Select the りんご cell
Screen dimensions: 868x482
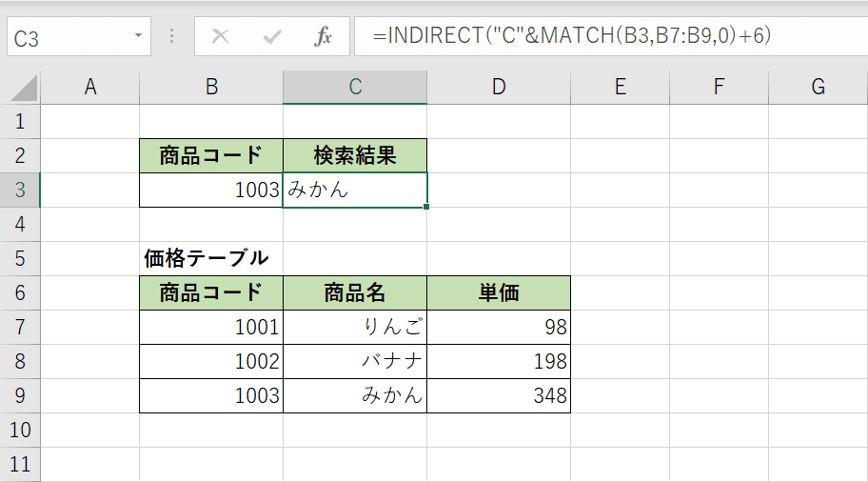tap(355, 328)
